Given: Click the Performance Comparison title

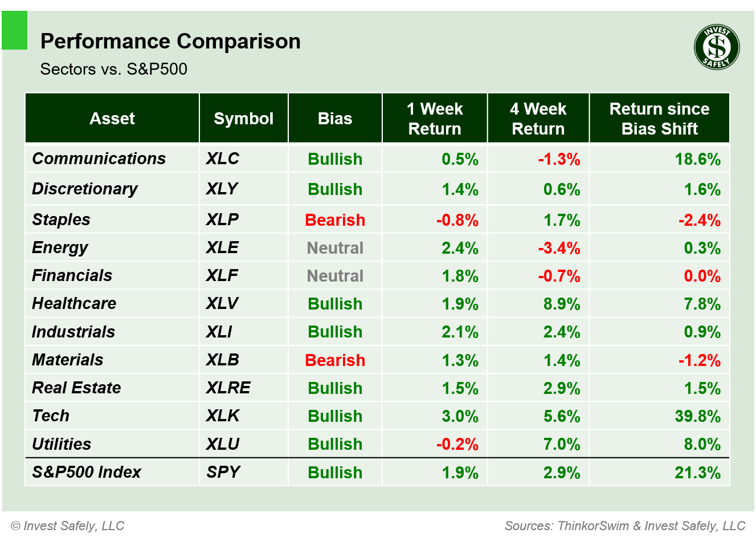Looking at the screenshot, I should click(170, 42).
